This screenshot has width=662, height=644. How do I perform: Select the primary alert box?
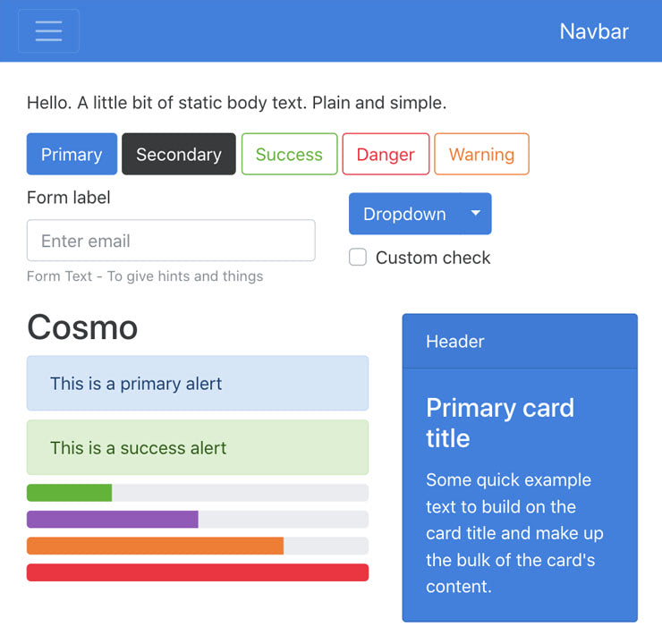coord(198,384)
